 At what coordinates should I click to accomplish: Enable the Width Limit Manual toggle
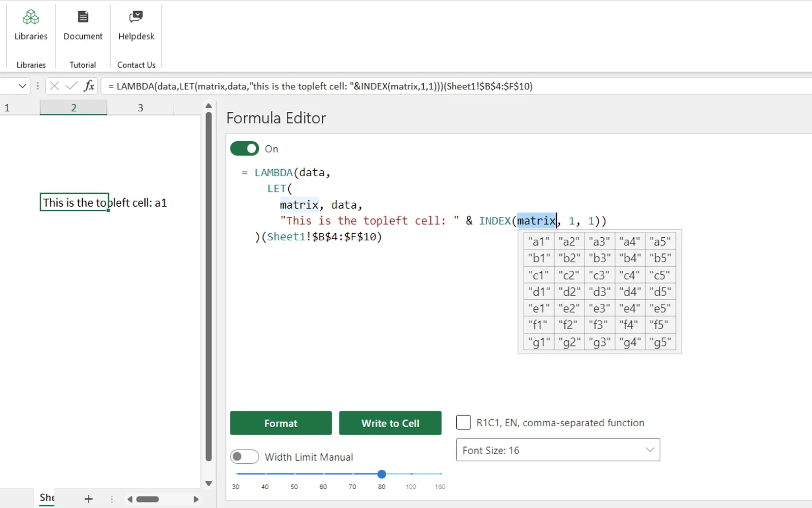245,457
